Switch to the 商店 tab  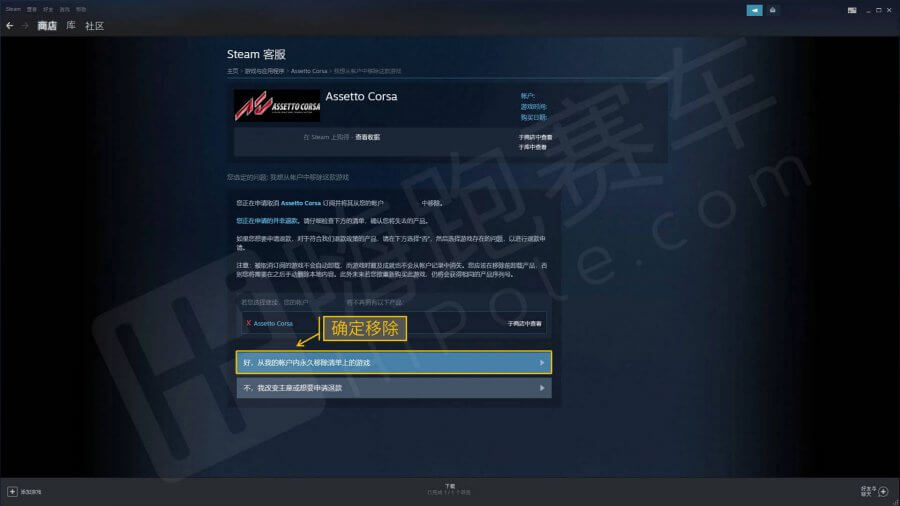tap(47, 26)
